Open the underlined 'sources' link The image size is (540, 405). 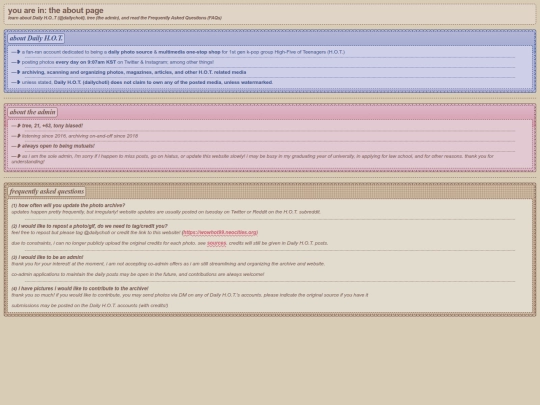point(216,243)
